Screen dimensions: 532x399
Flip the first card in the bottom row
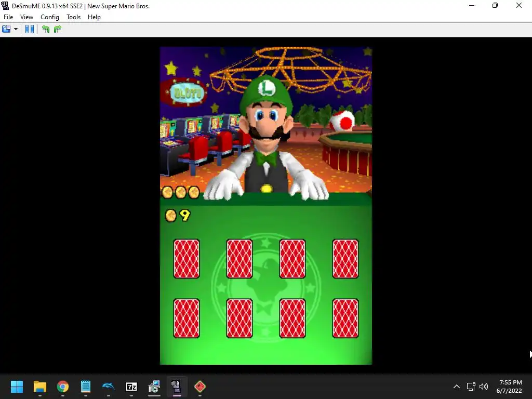click(x=187, y=318)
